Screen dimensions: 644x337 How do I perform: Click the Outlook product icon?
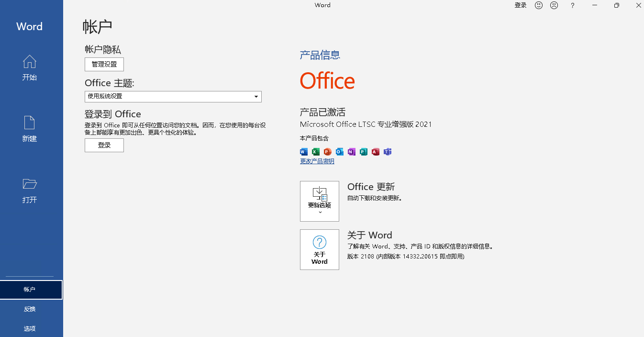tap(340, 152)
